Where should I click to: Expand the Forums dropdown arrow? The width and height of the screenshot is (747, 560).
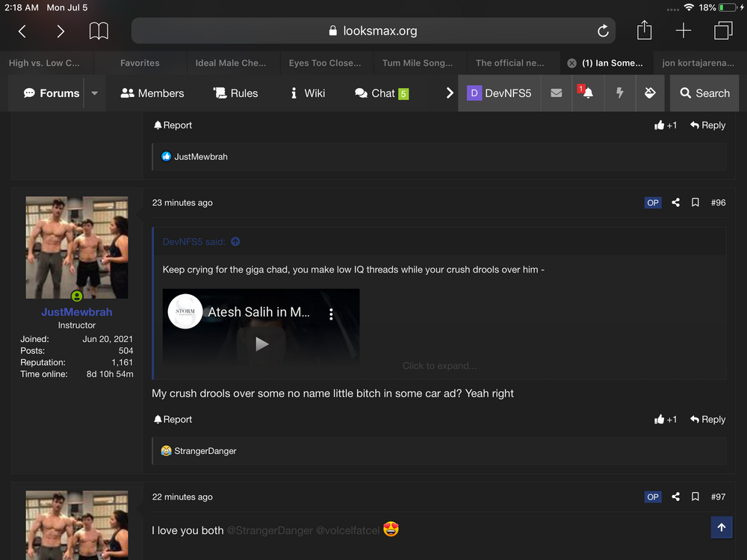click(x=94, y=93)
